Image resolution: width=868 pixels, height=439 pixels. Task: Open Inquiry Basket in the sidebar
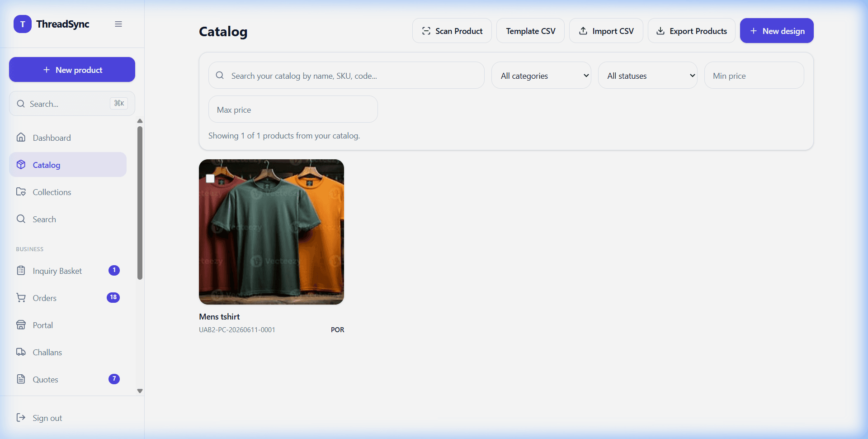point(68,271)
